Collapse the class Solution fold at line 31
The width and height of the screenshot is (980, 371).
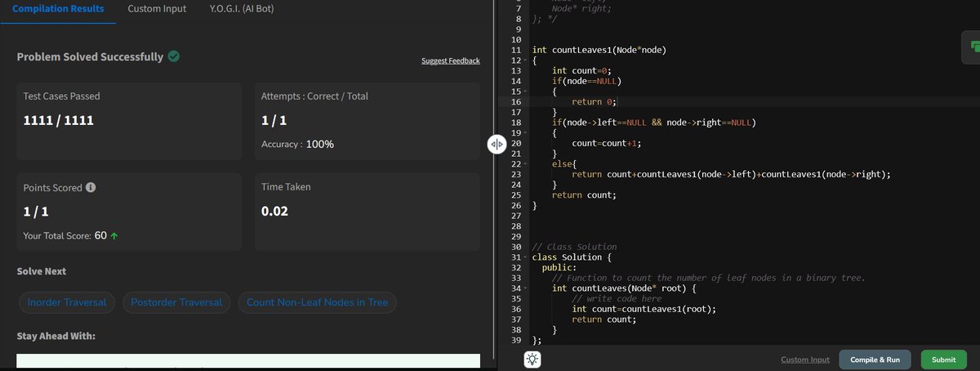(x=525, y=257)
